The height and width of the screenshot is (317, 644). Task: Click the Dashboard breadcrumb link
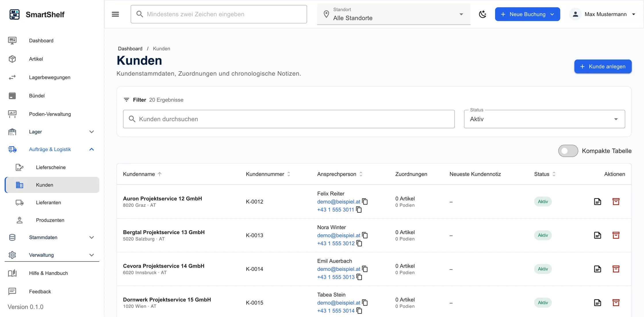pos(130,49)
